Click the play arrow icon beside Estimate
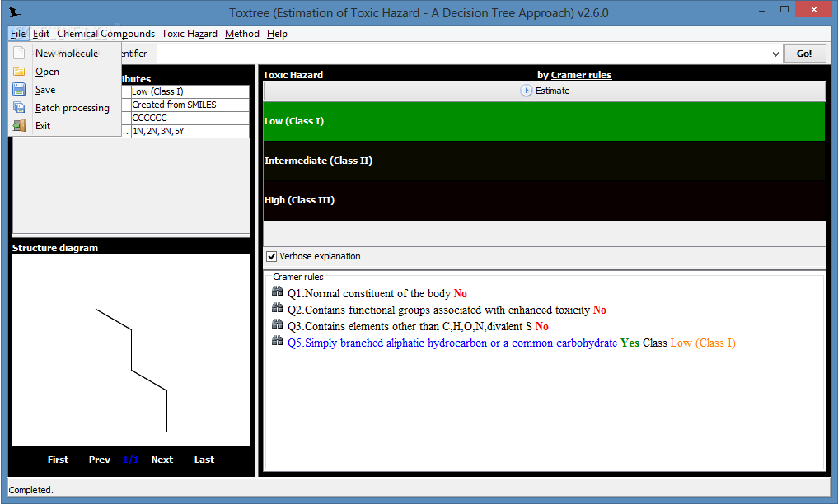Viewport: 838px width, 504px height. click(527, 91)
